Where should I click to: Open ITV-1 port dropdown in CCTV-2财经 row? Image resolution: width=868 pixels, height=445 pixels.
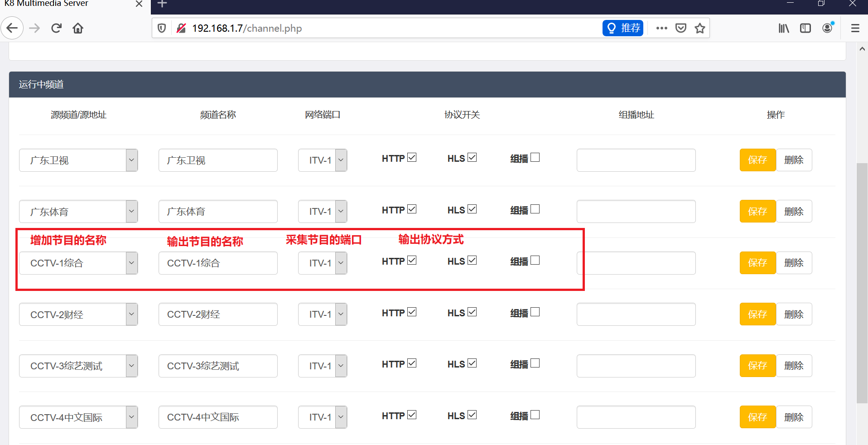(323, 314)
